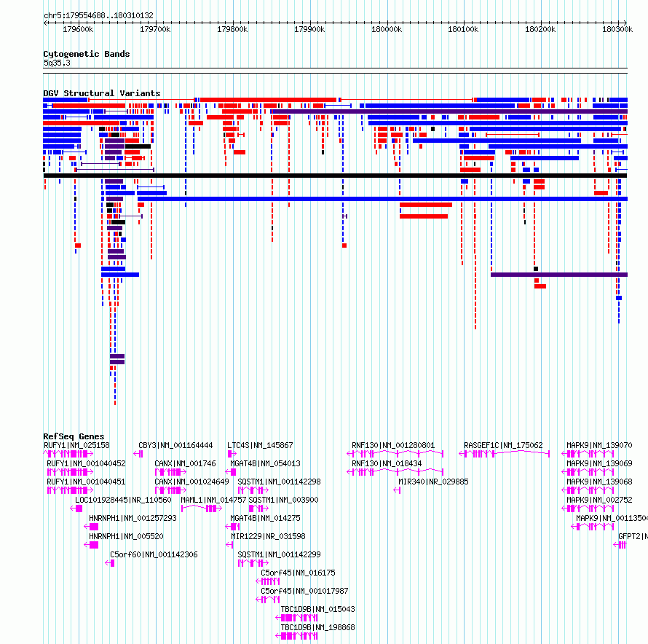This screenshot has width=648, height=644.
Task: Click gene label RUFY1|NM_025158
Action: click(x=77, y=445)
